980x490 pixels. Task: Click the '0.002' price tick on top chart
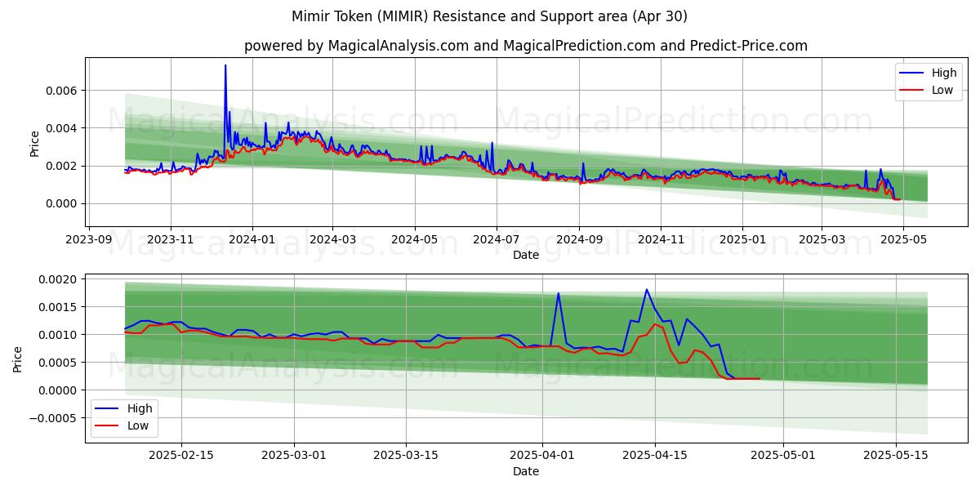[x=64, y=166]
